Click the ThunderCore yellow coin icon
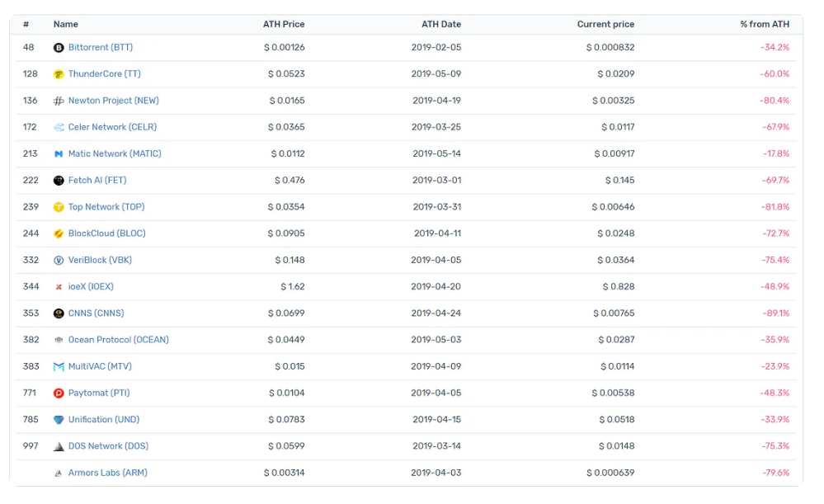This screenshot has height=504, width=824. point(59,74)
